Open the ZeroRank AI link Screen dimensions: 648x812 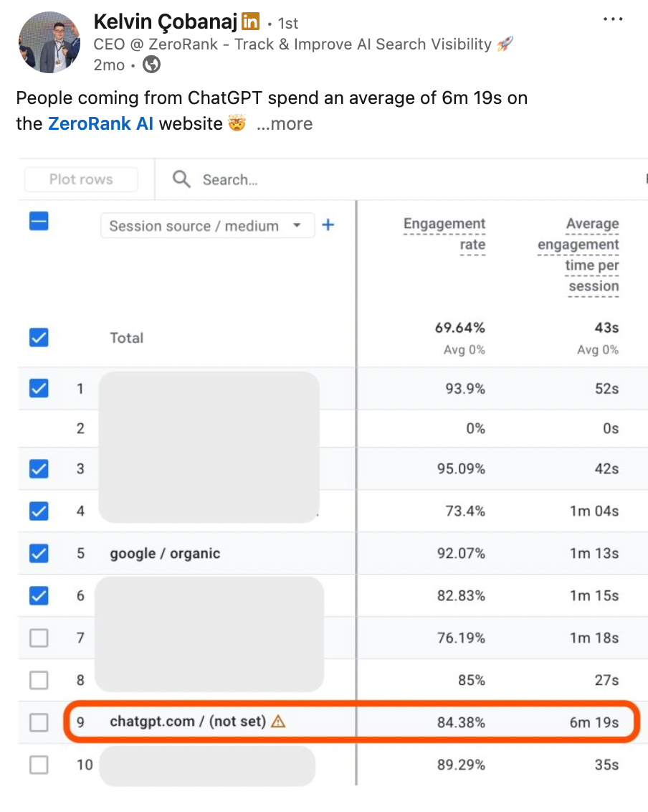coord(100,124)
